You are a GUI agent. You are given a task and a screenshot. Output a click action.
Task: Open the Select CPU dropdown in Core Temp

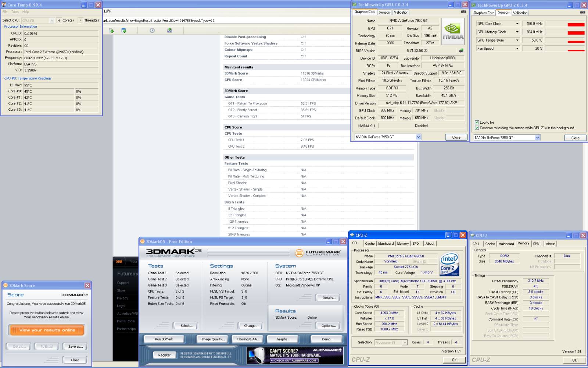pos(52,20)
